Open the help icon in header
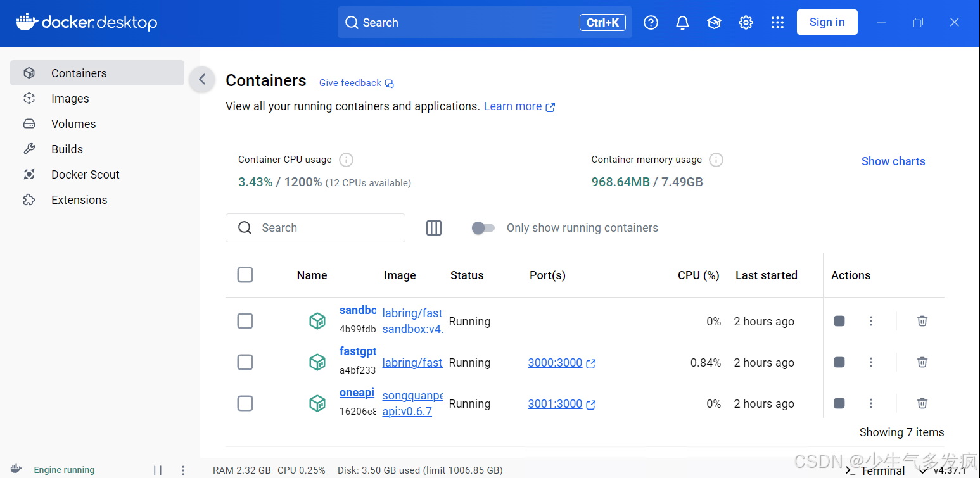 pos(651,23)
